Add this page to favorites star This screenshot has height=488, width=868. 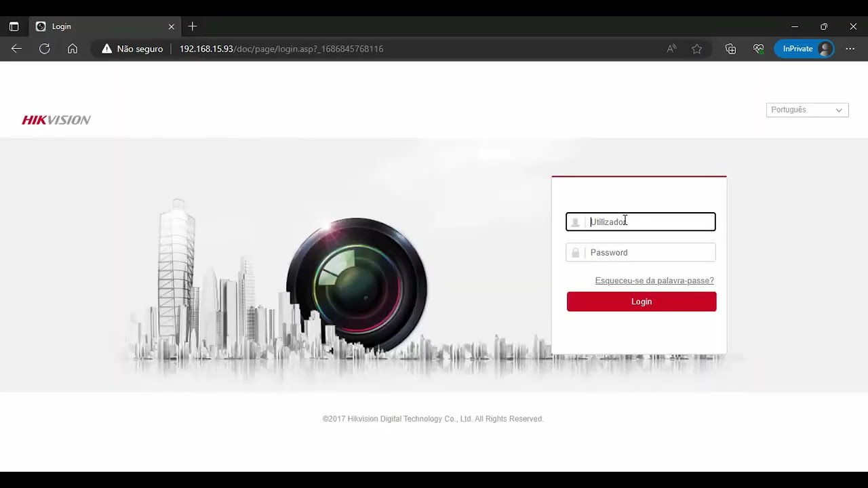(x=696, y=49)
